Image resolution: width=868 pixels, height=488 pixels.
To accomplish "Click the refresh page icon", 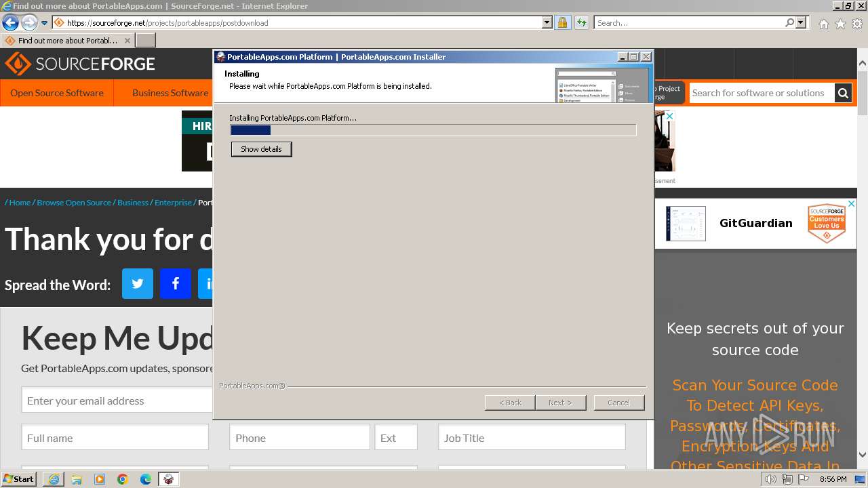I will pyautogui.click(x=581, y=22).
